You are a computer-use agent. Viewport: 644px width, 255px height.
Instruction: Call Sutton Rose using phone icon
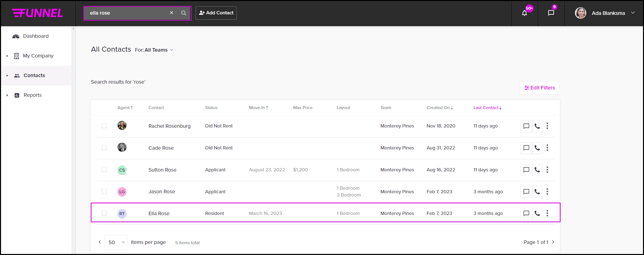537,170
